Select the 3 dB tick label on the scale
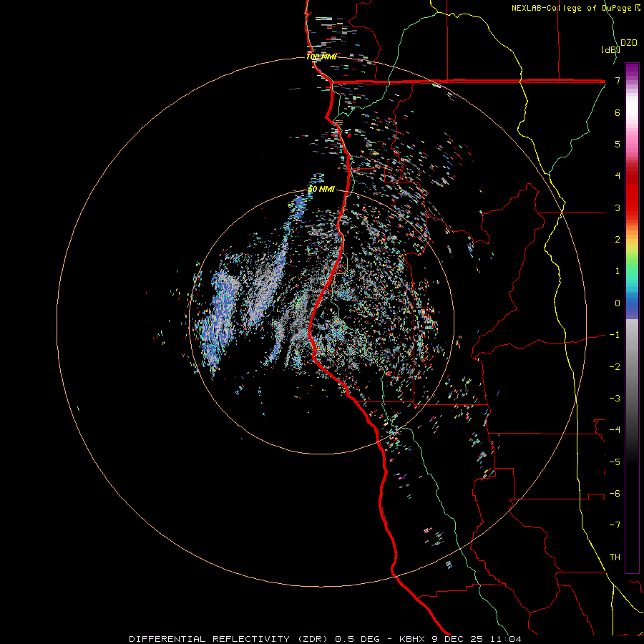Viewport: 644px width, 644px height. coord(618,208)
